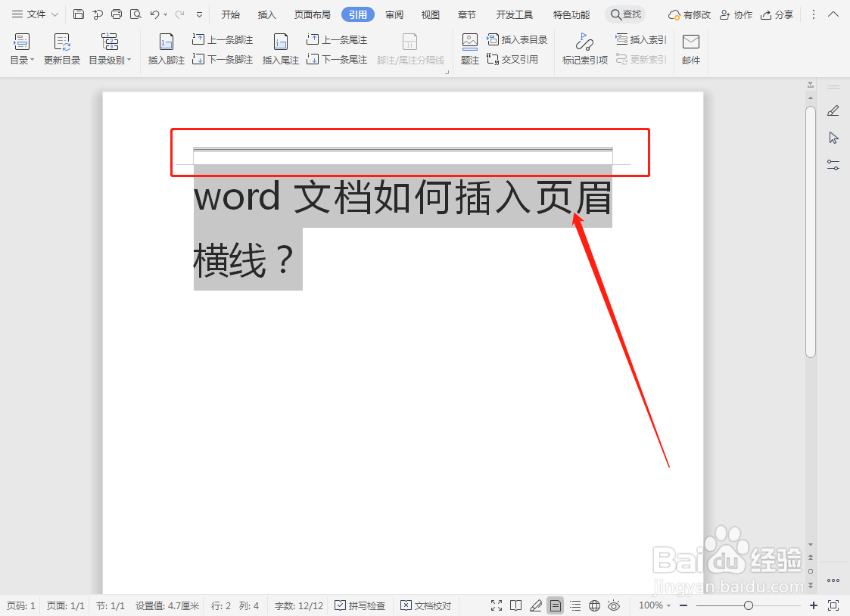Click the 查找 search box
Viewport: 850px width, 616px height.
(625, 14)
